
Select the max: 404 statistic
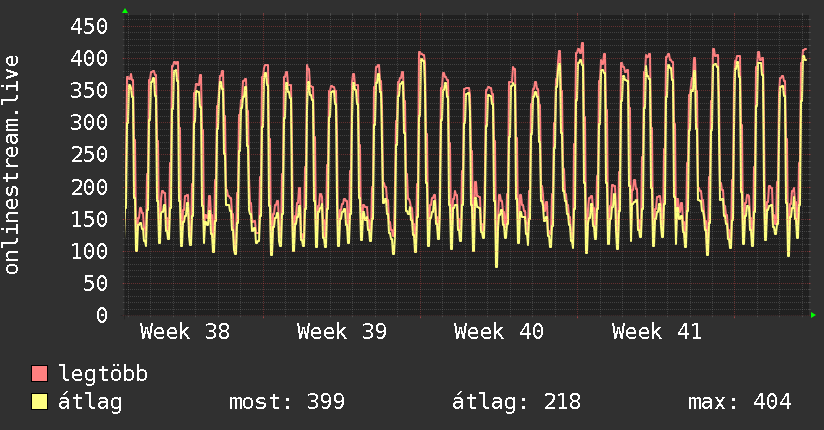[739, 402]
